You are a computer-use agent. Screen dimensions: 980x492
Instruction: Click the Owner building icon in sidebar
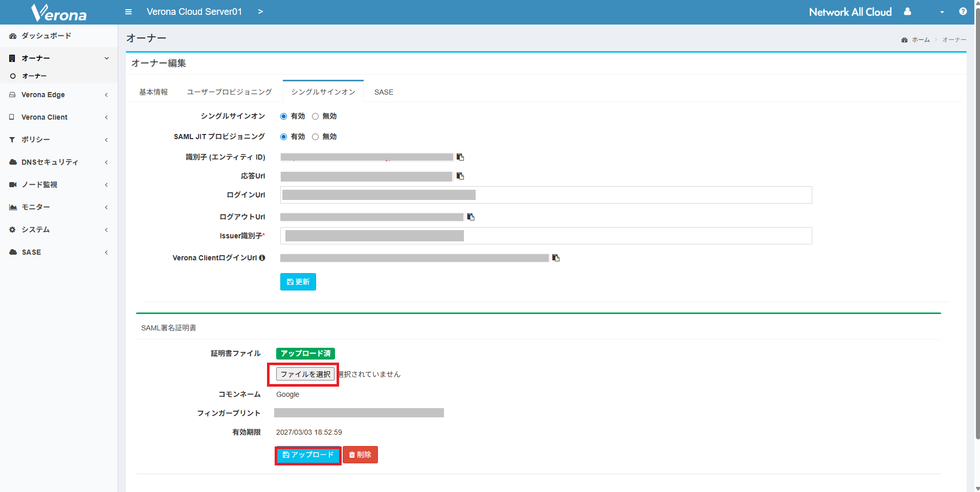[x=12, y=58]
